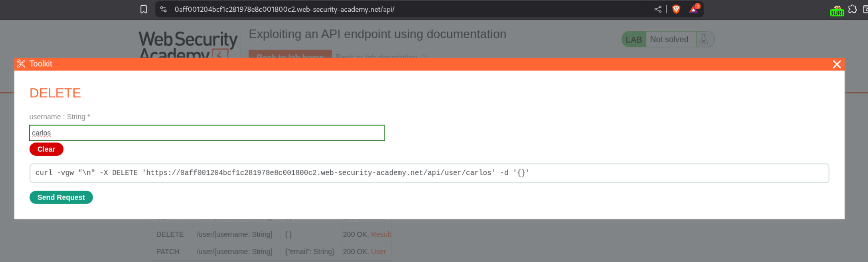The image size is (868, 262).
Task: Open the User link in PATCH row
Action: click(378, 252)
